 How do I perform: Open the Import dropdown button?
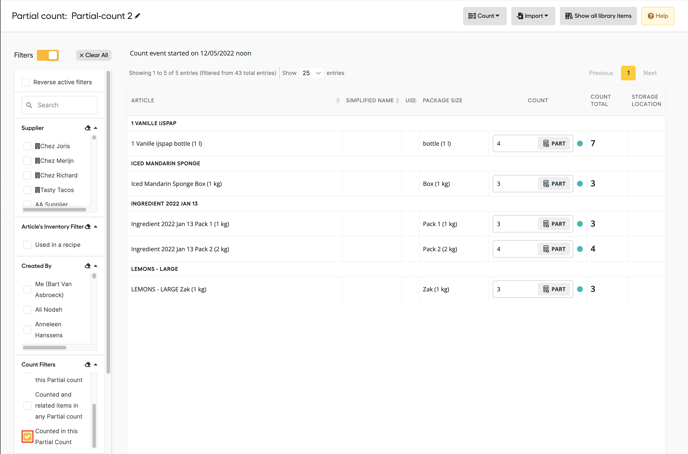[533, 16]
